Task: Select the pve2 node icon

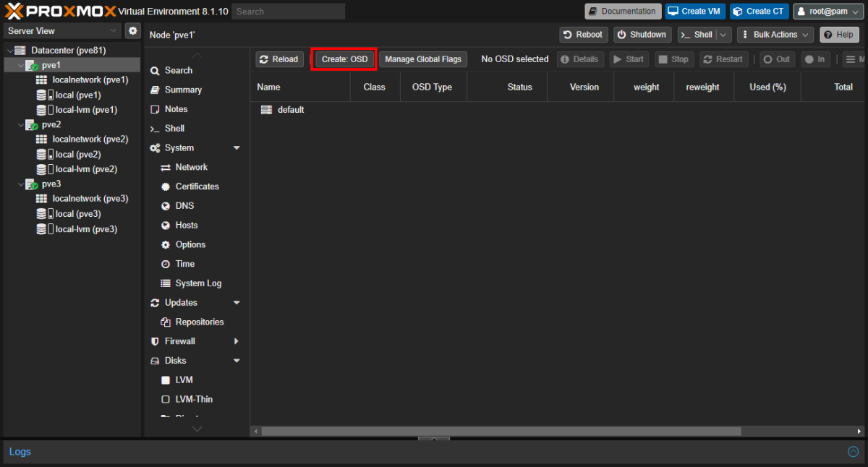Action: pyautogui.click(x=32, y=124)
